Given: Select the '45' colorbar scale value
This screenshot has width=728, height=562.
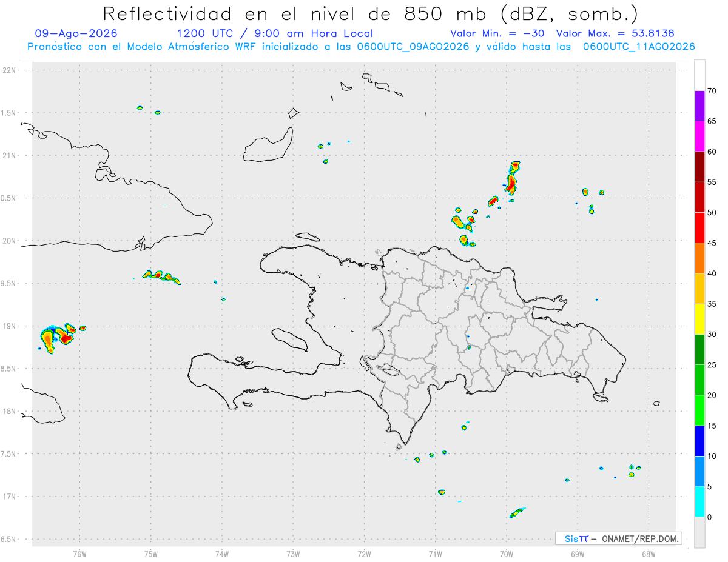Looking at the screenshot, I should point(712,243).
